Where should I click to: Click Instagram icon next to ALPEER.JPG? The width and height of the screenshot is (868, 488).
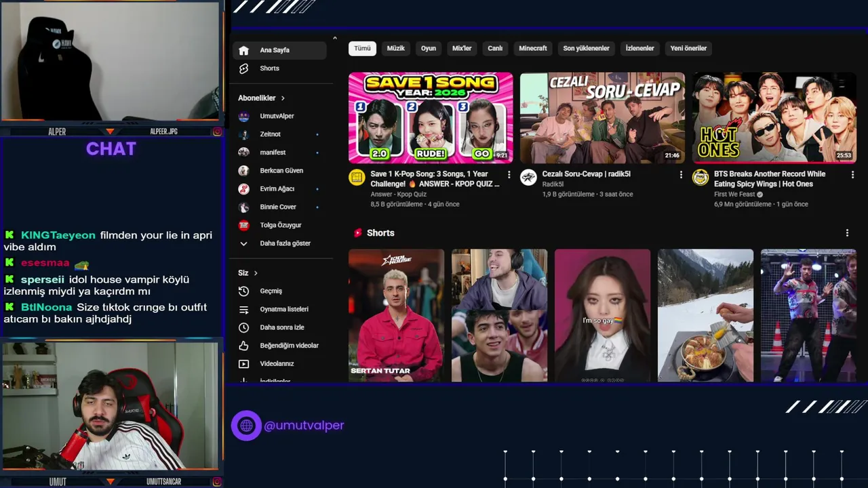coord(217,131)
